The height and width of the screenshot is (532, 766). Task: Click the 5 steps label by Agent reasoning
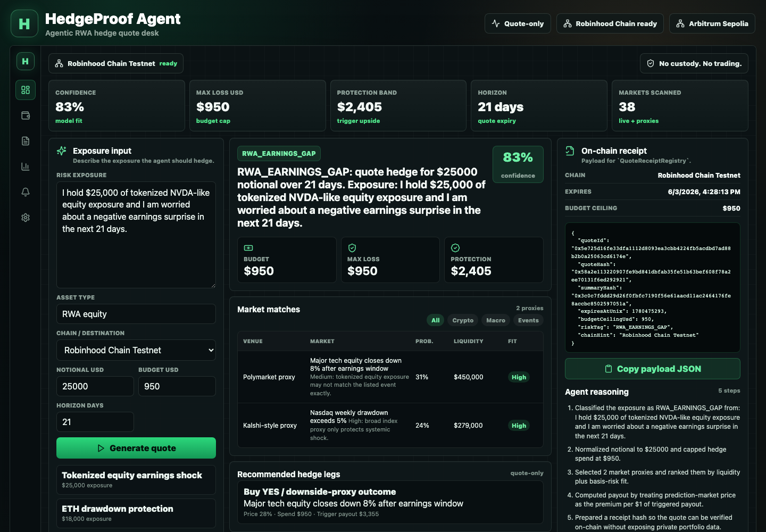tap(729, 390)
